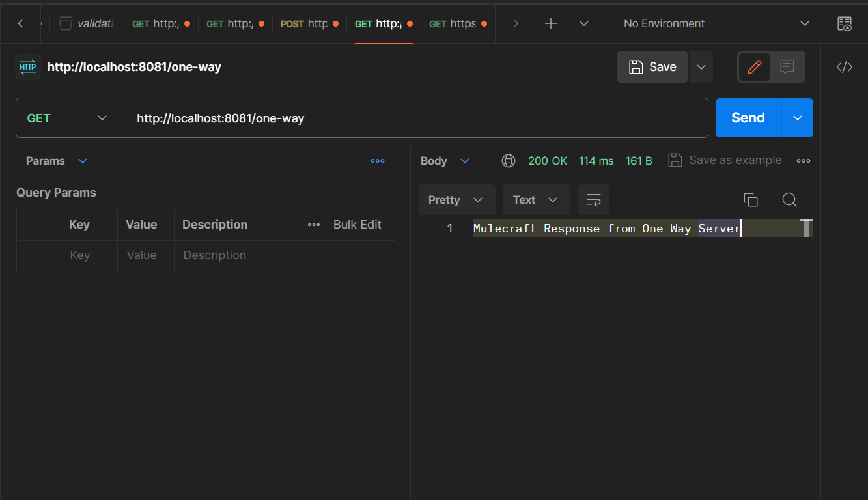Switch to the validati collection tab
868x500 pixels.
[x=86, y=24]
